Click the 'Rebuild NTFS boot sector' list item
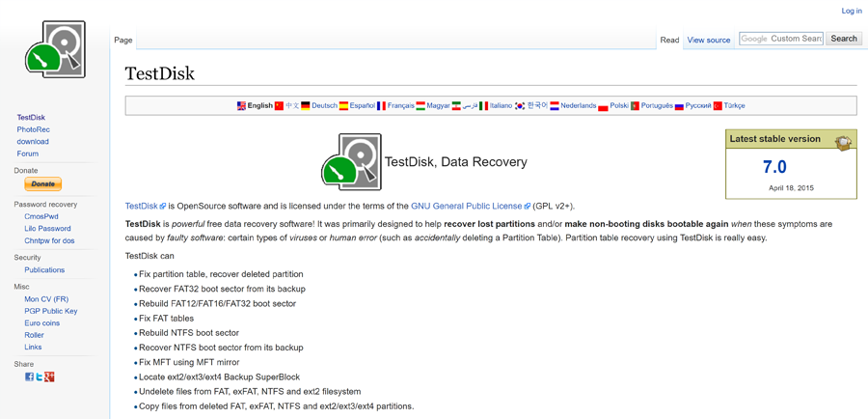 pos(189,333)
